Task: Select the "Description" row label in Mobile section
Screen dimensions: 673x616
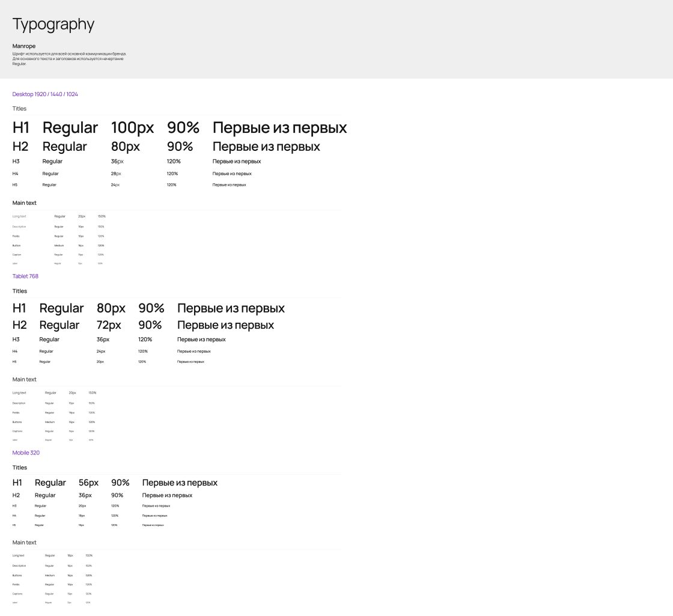Action: (x=19, y=566)
